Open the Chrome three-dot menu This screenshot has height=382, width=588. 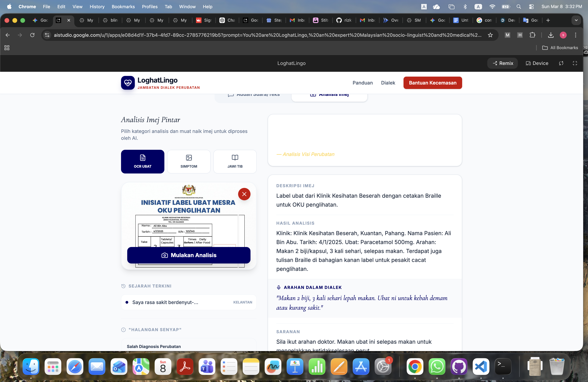pos(575,35)
